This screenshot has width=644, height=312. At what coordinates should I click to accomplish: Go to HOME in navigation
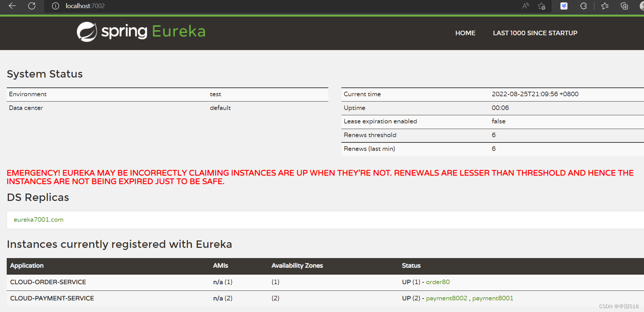click(465, 33)
